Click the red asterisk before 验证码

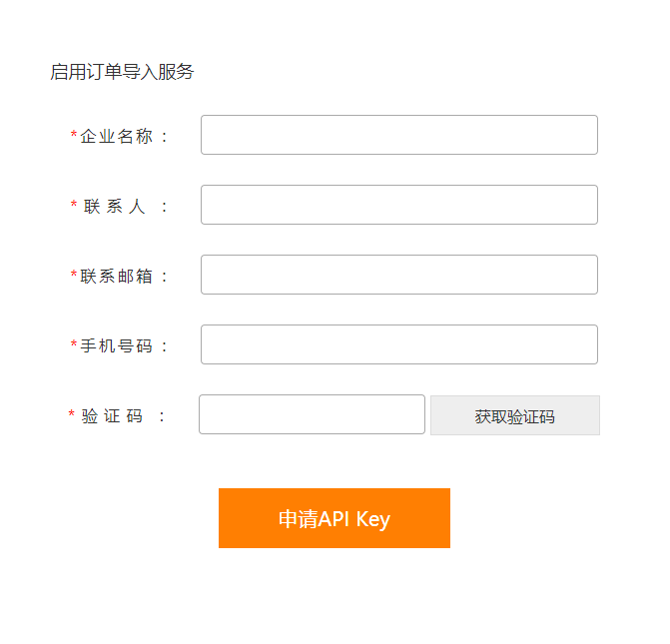(72, 415)
